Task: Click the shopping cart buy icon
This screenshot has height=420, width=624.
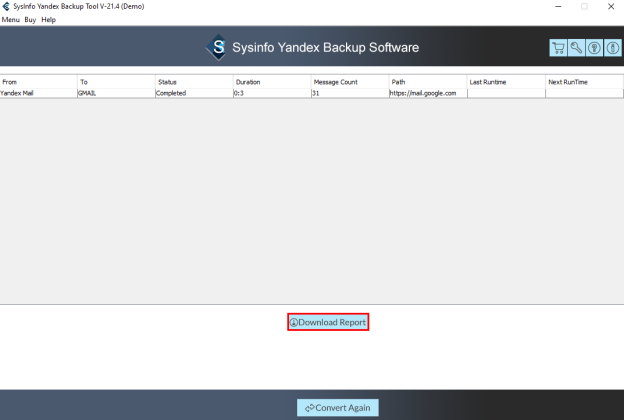Action: coord(558,48)
